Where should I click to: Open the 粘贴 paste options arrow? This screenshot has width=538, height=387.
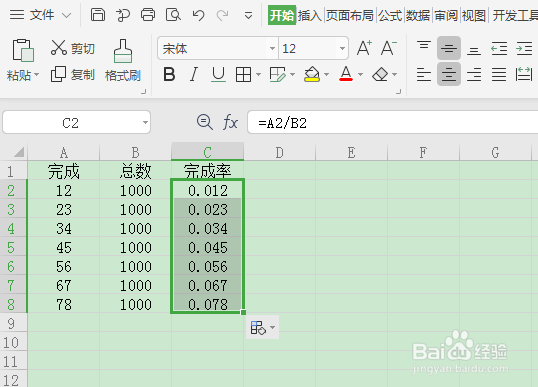[x=37, y=74]
